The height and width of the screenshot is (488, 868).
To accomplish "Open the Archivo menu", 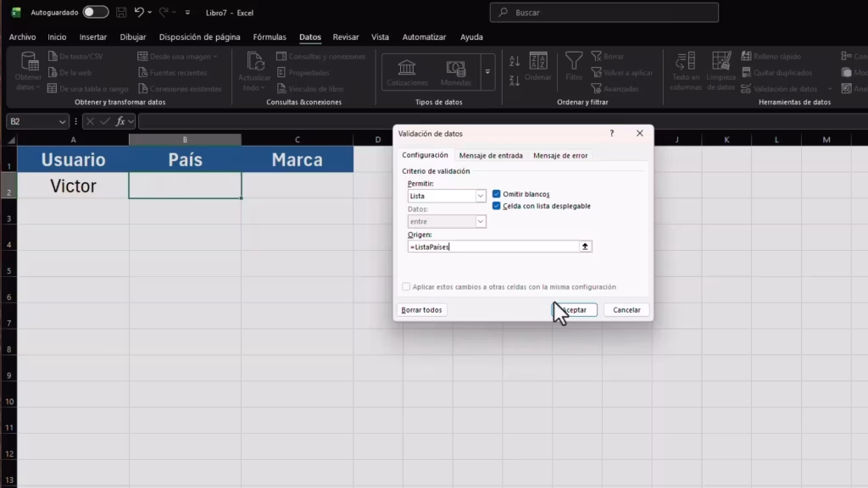I will click(22, 37).
